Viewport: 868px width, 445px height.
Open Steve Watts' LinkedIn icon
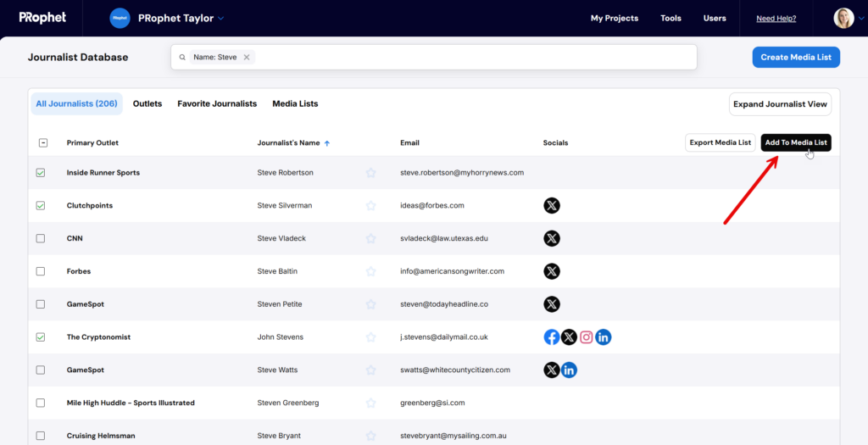(569, 370)
